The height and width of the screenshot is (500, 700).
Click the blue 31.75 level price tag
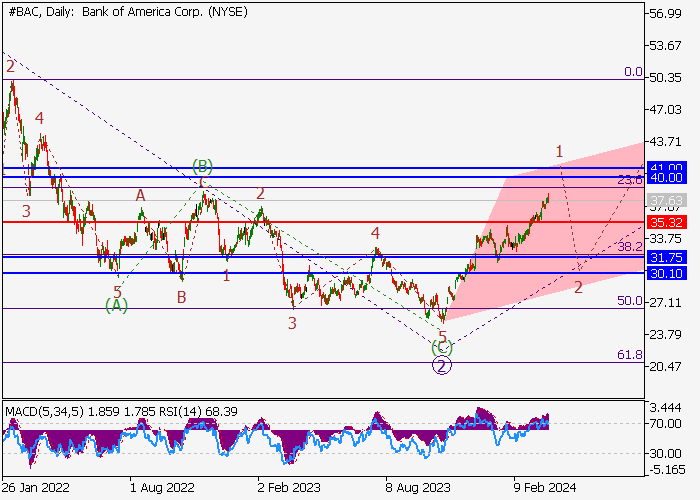(x=667, y=258)
